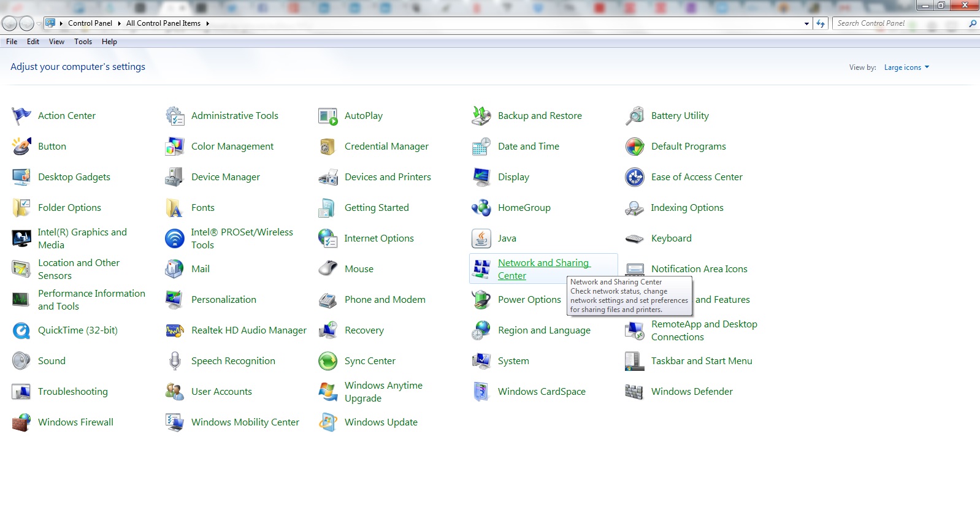Click the search magnifier icon
Viewport: 980px width, 526px height.
point(972,23)
